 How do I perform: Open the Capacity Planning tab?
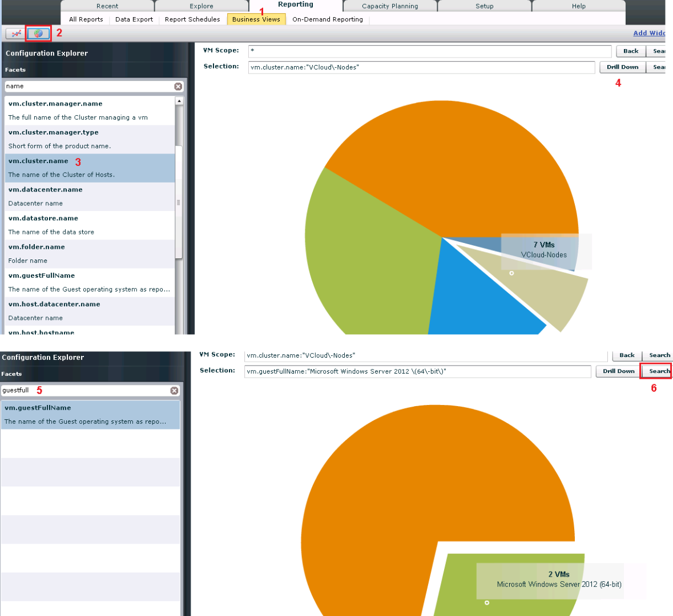[390, 6]
